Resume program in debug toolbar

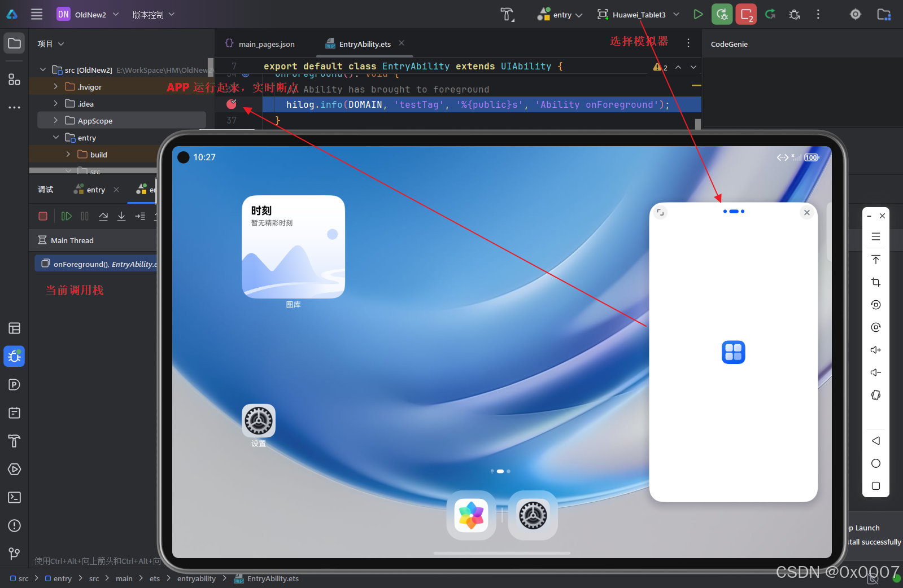point(66,216)
